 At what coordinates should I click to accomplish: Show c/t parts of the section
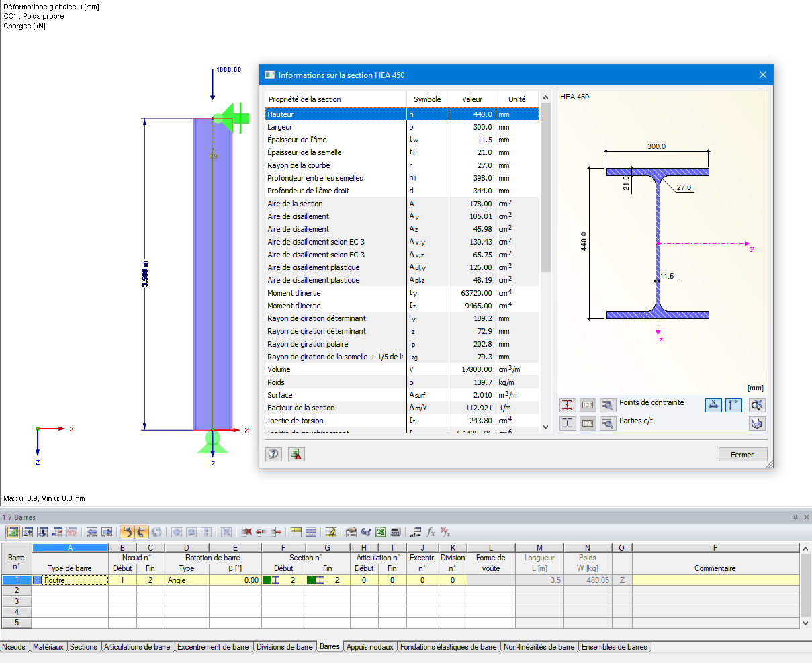(568, 423)
